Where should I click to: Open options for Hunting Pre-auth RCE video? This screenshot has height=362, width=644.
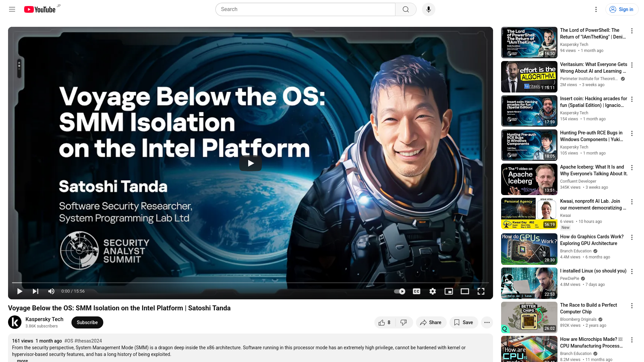point(632,133)
